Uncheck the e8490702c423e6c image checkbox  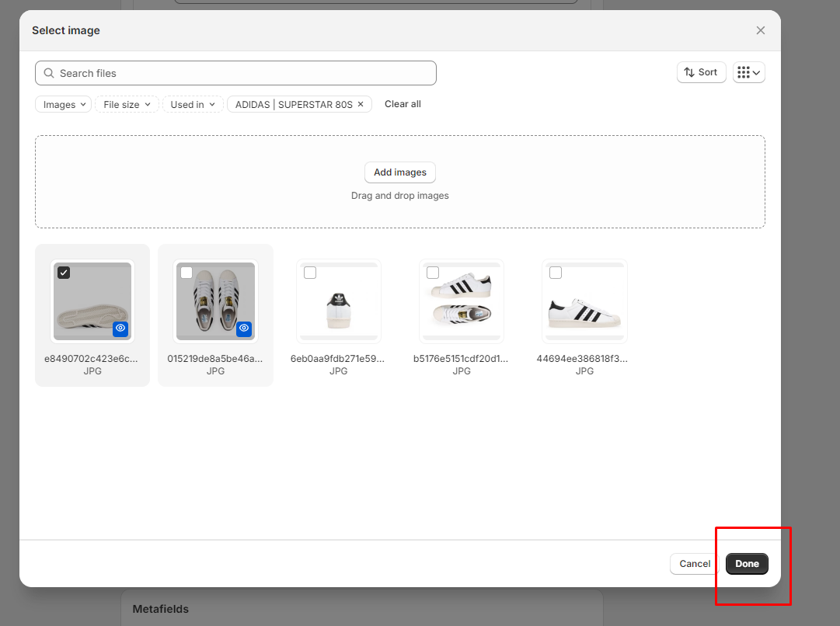64,273
